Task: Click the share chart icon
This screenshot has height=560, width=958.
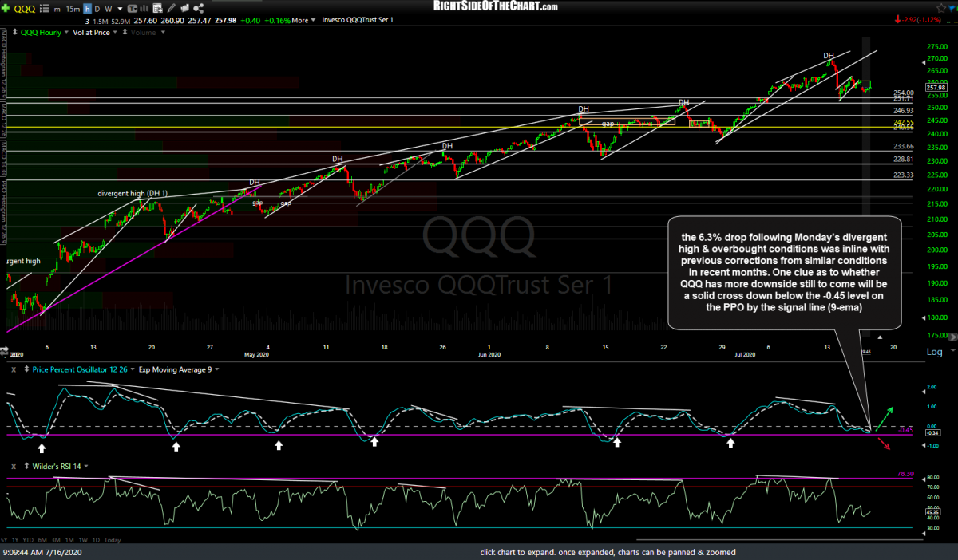Action: click(198, 7)
